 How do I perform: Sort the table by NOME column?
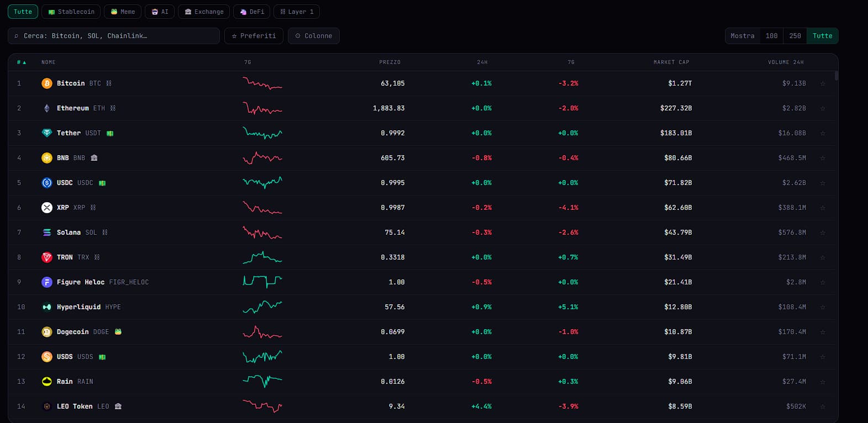(x=49, y=62)
